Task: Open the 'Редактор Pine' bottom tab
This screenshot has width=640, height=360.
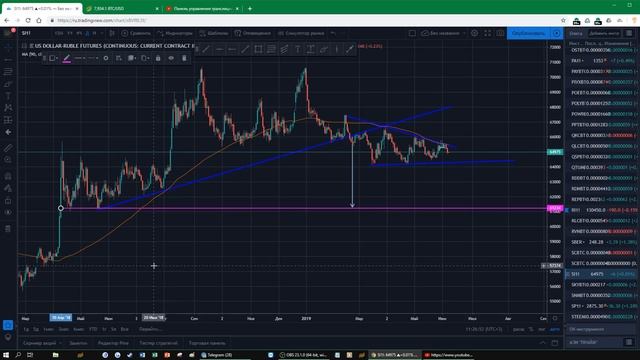Action: 113,343
